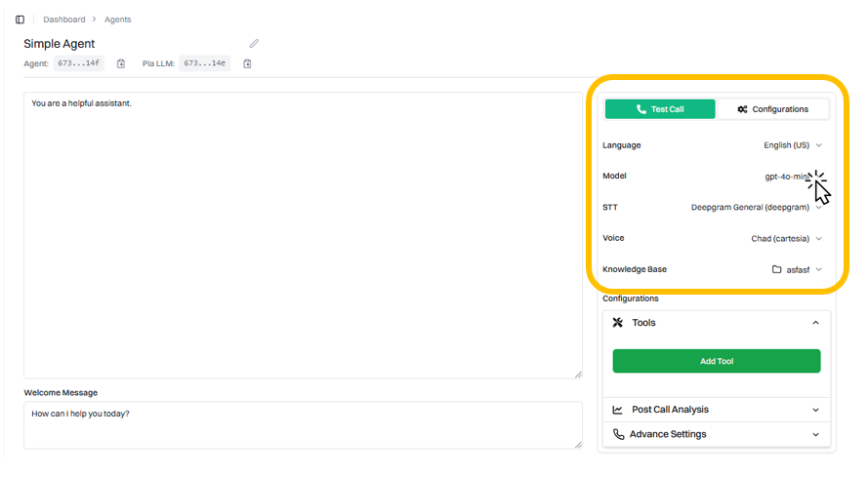The width and height of the screenshot is (868, 477).
Task: Click the Advance Settings phone icon
Action: click(618, 434)
